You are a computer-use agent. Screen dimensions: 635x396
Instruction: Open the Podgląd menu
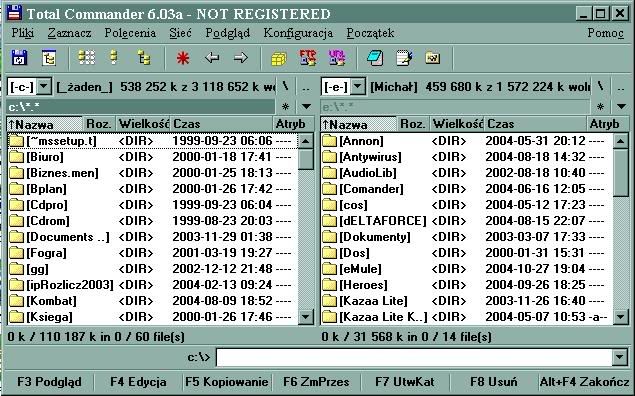click(x=228, y=33)
